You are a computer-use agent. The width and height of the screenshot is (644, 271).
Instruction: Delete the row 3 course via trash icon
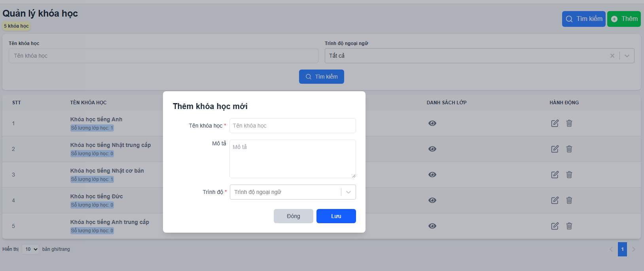point(569,175)
